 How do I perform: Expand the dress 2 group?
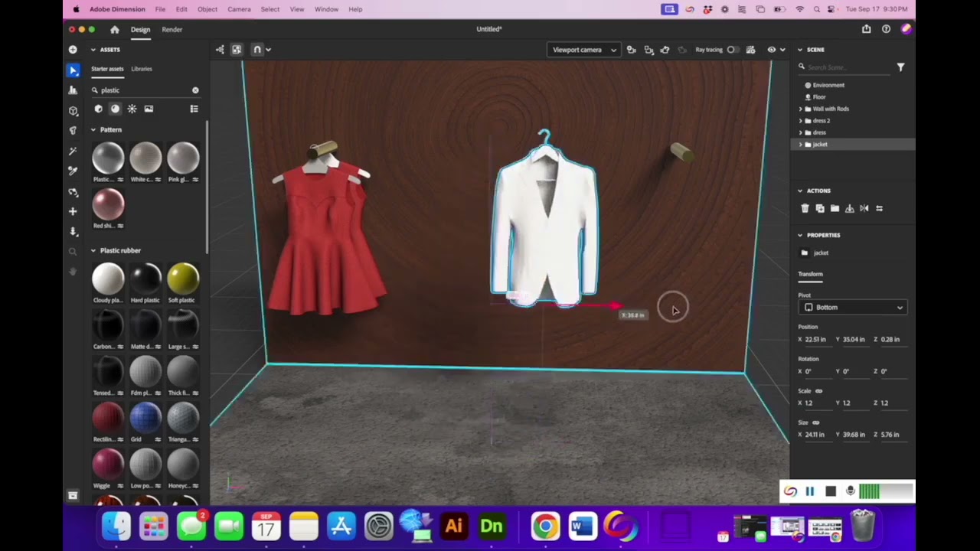[801, 121]
